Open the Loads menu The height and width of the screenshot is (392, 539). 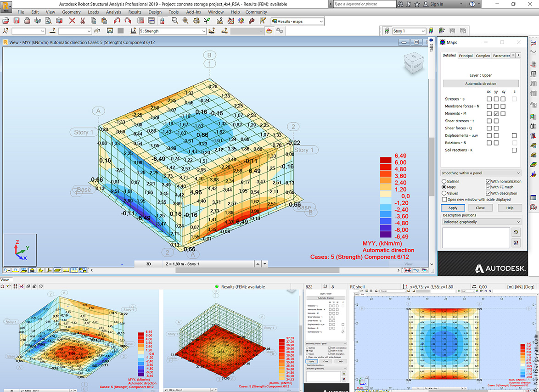pyautogui.click(x=93, y=12)
